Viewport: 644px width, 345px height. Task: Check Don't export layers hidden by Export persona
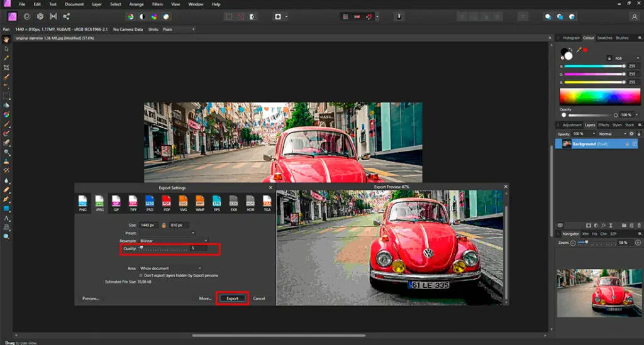pos(141,276)
